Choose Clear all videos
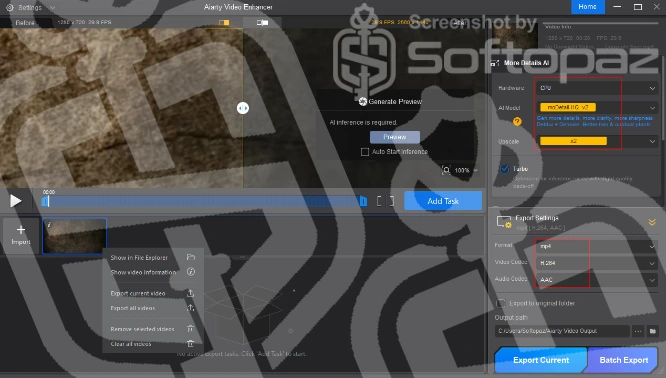Image resolution: width=666 pixels, height=378 pixels. pyautogui.click(x=131, y=344)
